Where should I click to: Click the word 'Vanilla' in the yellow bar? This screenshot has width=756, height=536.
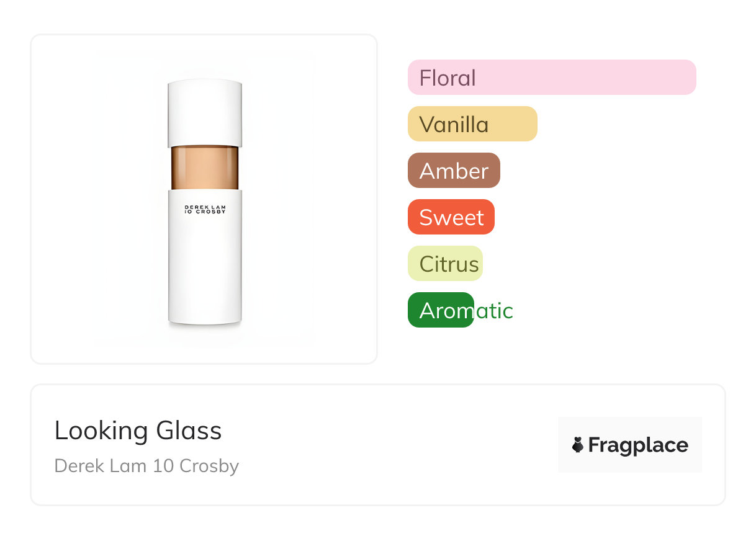[x=454, y=125]
